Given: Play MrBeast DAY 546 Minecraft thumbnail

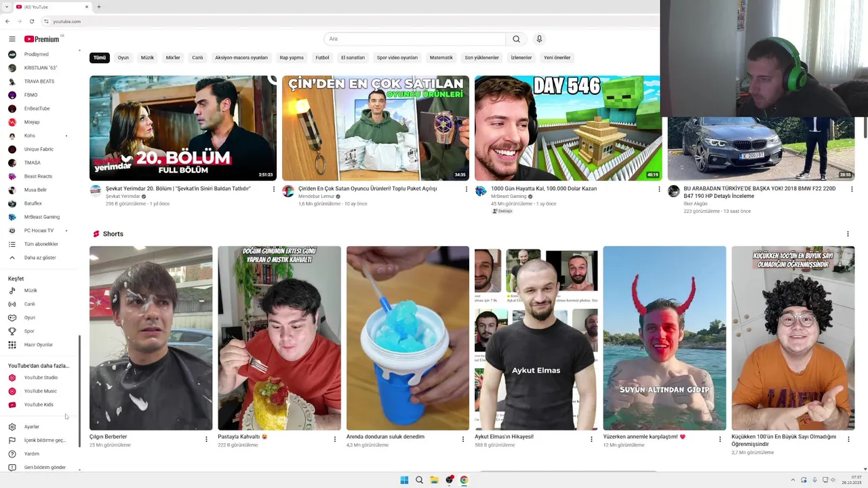Looking at the screenshot, I should point(568,128).
